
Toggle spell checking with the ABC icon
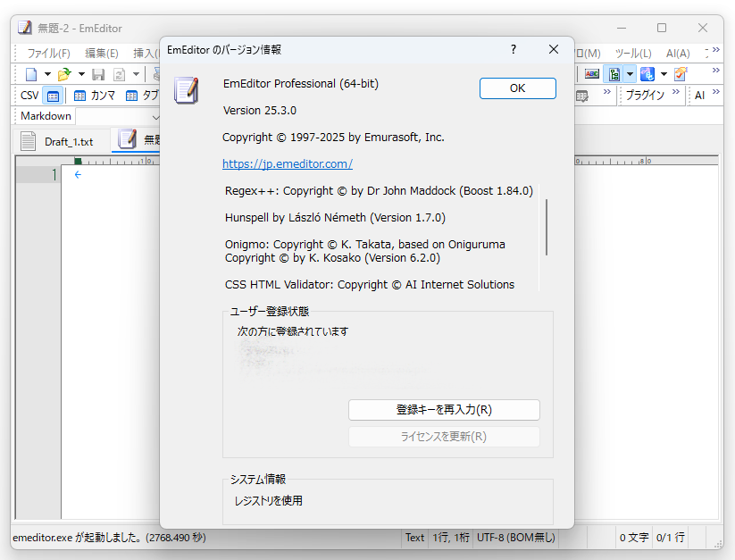point(591,73)
